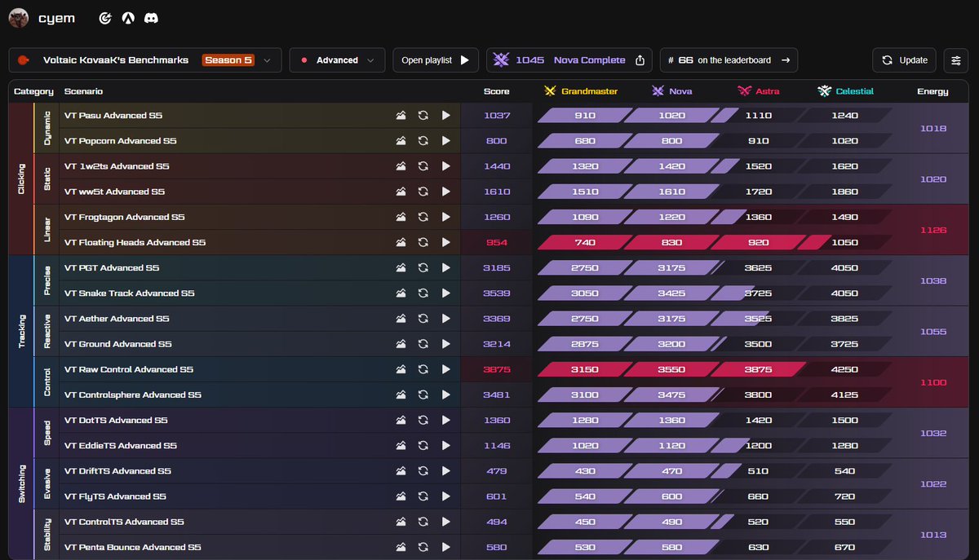The width and height of the screenshot is (979, 560).
Task: Play VT Floating Heads Advanced S5 scenario
Action: tap(445, 242)
